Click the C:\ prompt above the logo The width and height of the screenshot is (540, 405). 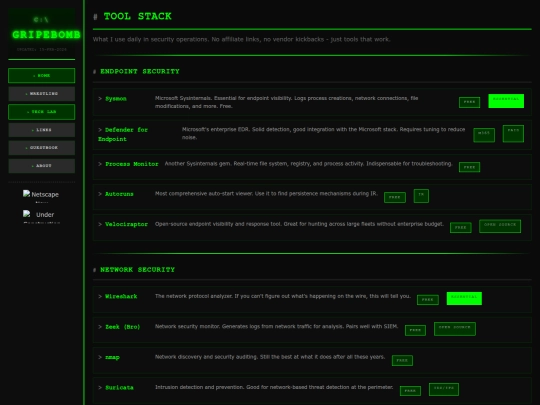pyautogui.click(x=41, y=20)
